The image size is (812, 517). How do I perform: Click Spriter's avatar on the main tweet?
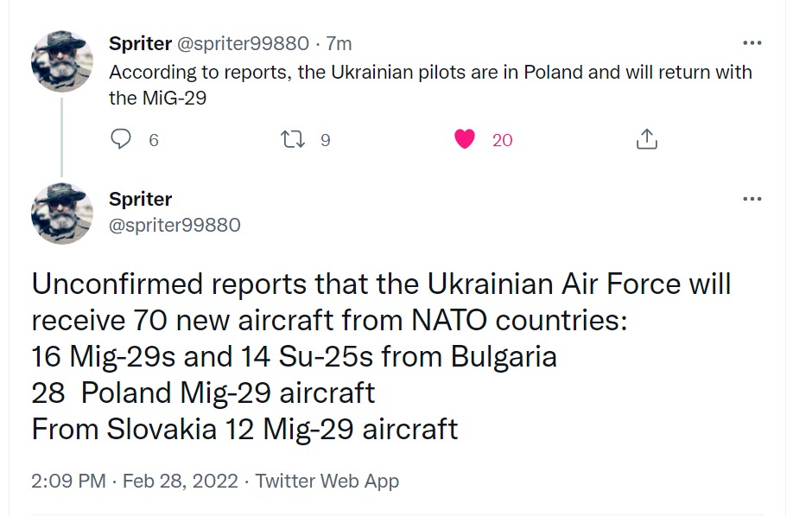coord(61,214)
